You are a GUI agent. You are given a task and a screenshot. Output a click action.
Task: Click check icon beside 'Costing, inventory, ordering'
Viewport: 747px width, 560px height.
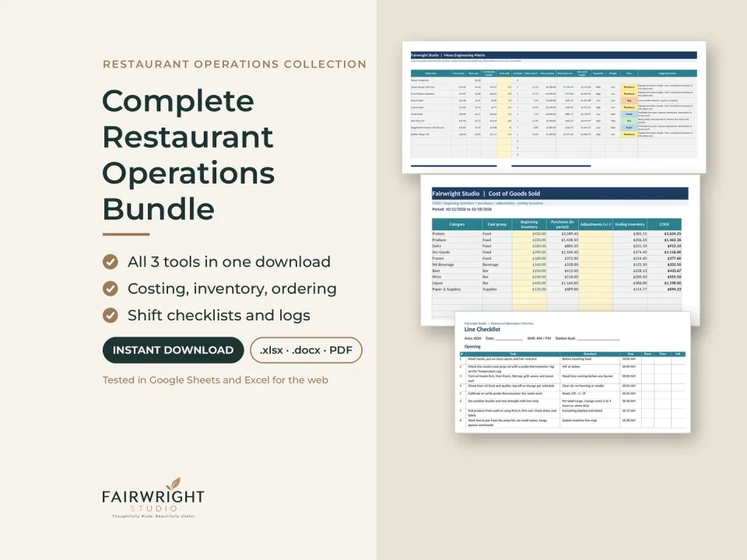point(110,289)
